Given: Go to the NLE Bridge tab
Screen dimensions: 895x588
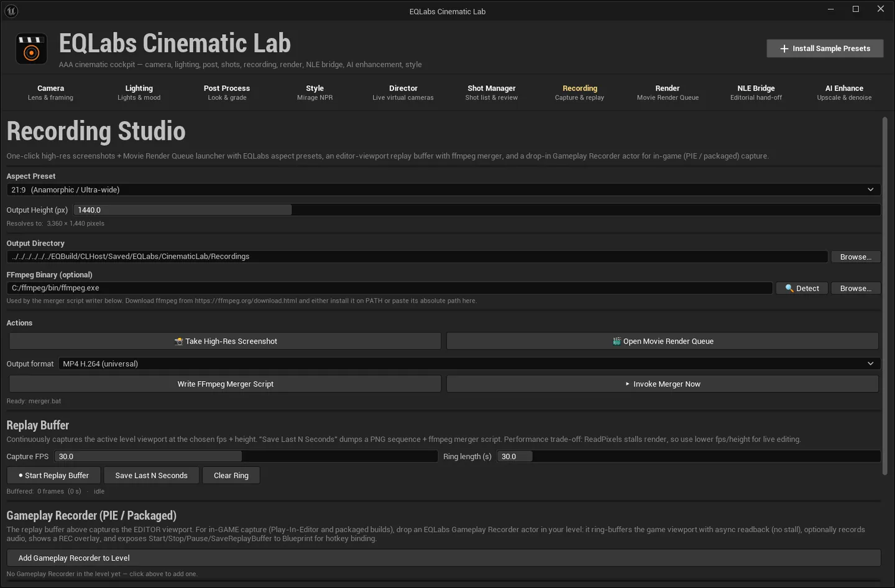Looking at the screenshot, I should (x=756, y=93).
